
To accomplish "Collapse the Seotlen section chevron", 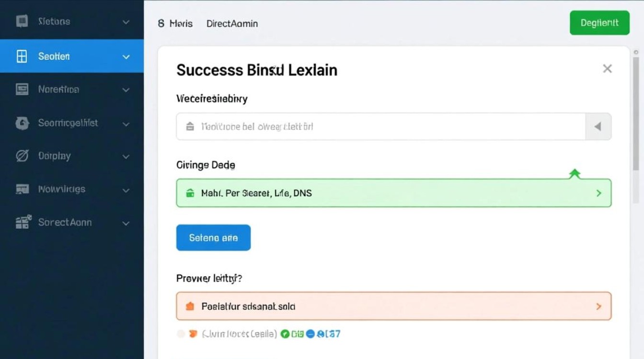I will pyautogui.click(x=126, y=56).
